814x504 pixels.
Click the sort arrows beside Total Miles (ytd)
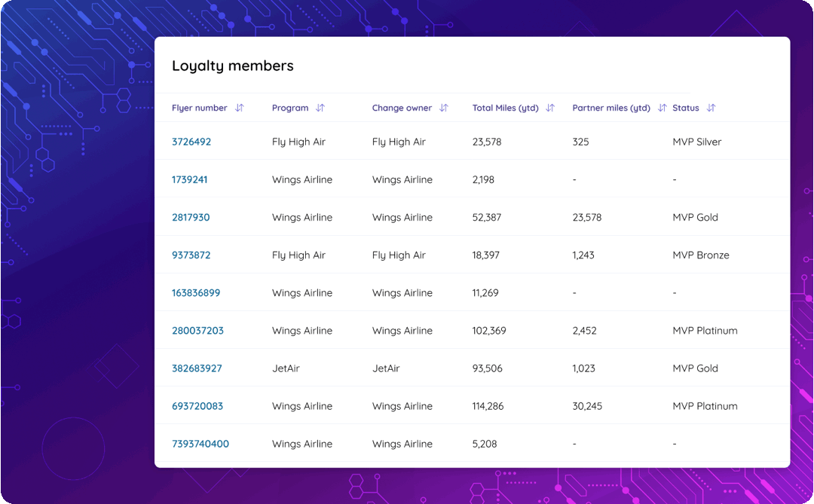(550, 108)
